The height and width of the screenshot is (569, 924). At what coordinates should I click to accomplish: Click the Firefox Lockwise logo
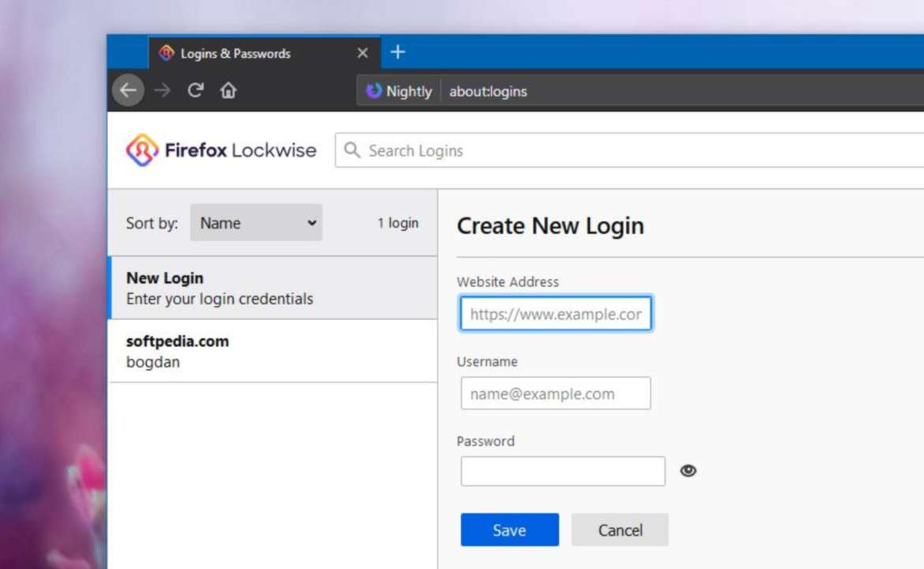(221, 150)
